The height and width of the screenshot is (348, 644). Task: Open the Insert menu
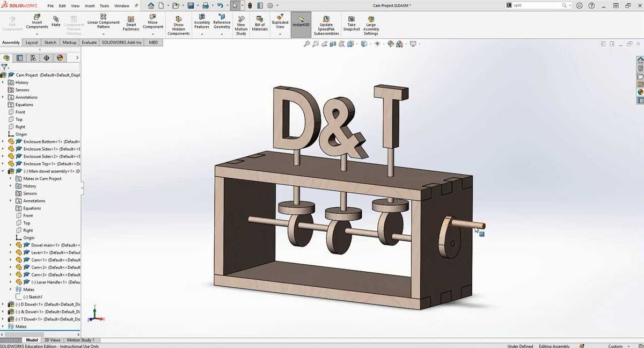(90, 5)
